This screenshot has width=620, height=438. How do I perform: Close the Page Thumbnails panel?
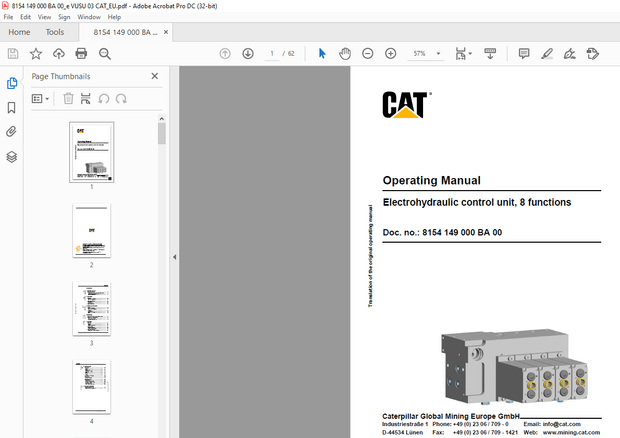pyautogui.click(x=155, y=76)
